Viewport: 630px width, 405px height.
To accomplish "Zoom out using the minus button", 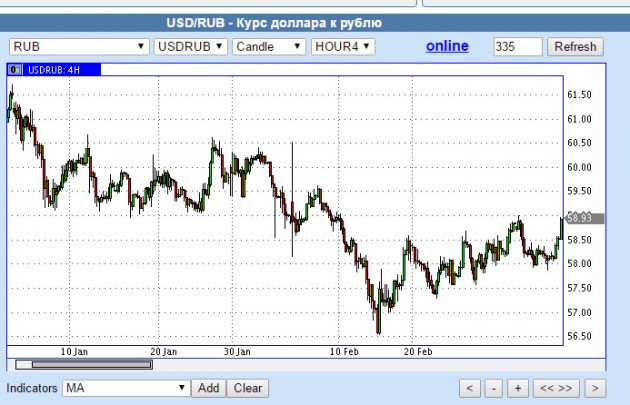I will (495, 388).
